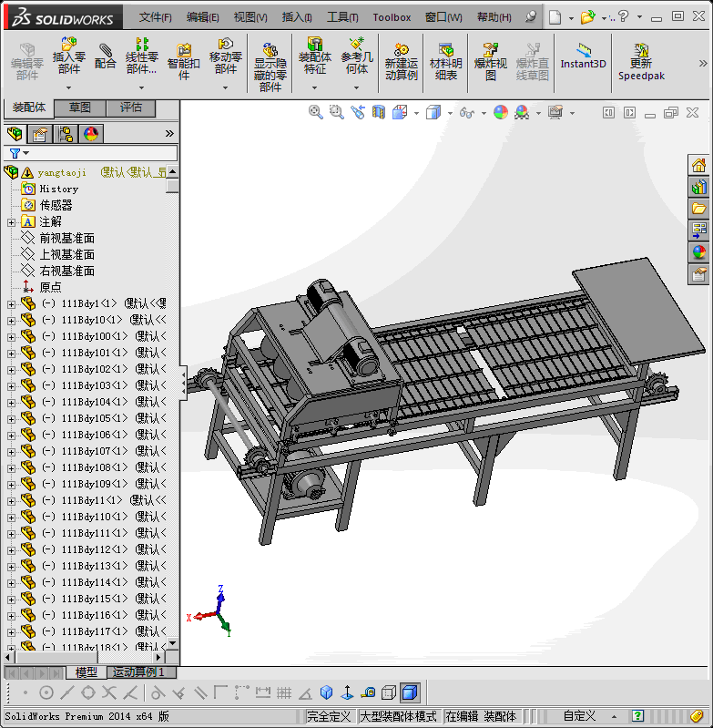Click 自定义 units status bar button

click(x=579, y=716)
